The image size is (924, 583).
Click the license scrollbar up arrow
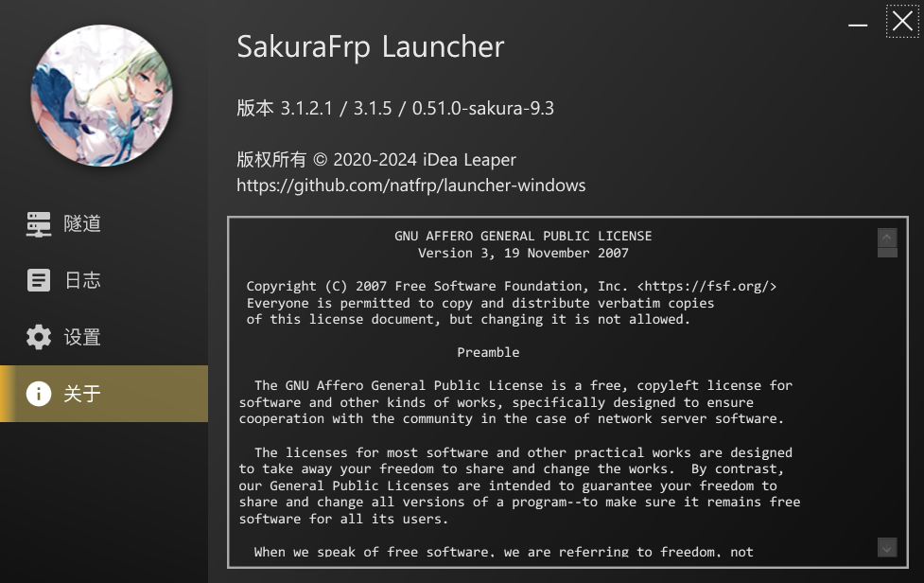(x=887, y=238)
